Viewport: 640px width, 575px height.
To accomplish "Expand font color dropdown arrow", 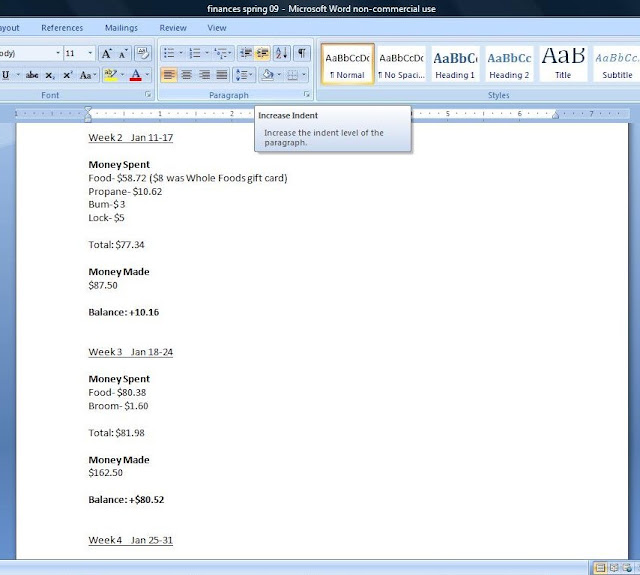I will pos(147,75).
